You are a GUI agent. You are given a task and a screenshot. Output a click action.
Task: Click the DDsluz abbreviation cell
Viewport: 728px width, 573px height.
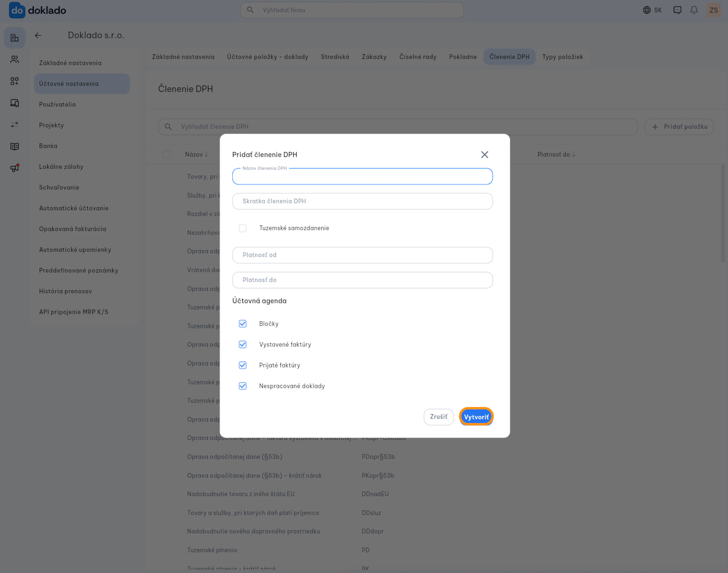pos(371,513)
